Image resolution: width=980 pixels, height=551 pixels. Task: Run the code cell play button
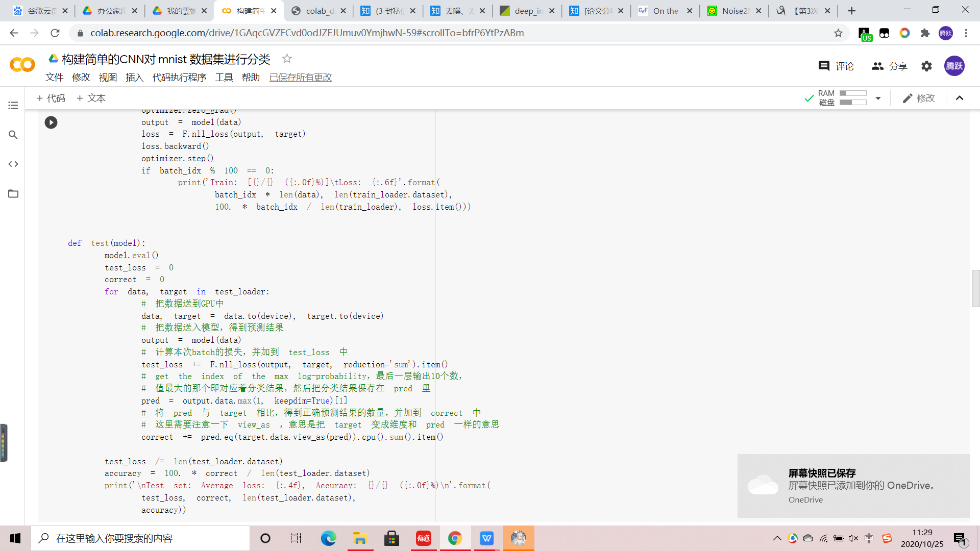51,122
